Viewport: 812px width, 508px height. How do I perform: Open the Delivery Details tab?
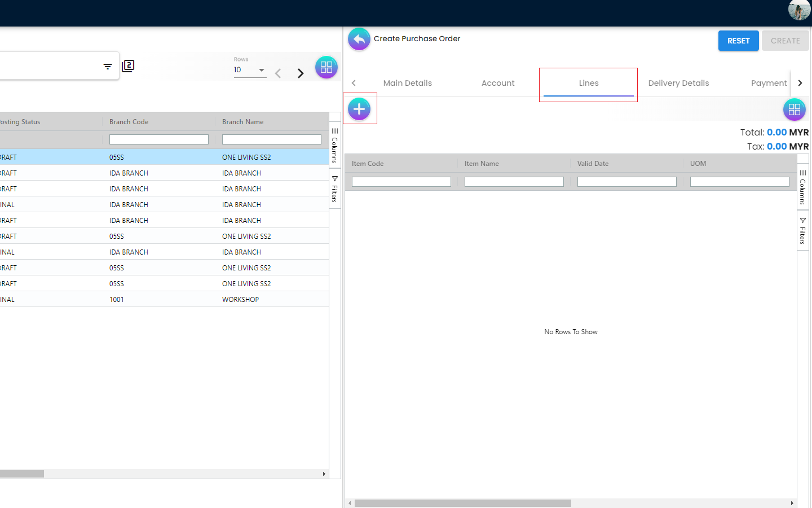[678, 83]
